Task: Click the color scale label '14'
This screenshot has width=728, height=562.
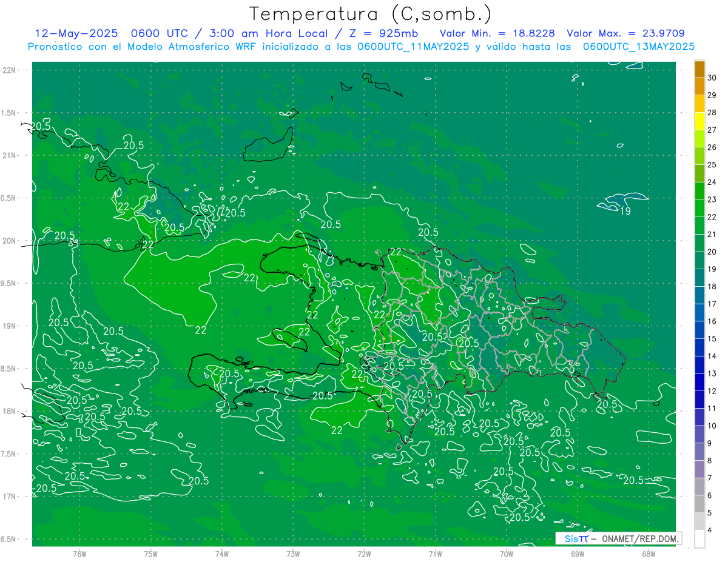Action: [712, 356]
